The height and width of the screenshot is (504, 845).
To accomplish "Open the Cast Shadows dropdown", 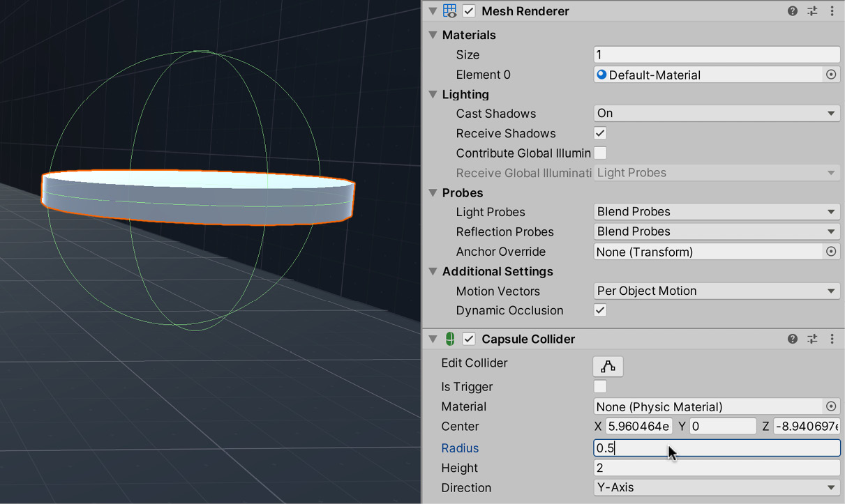I will pyautogui.click(x=717, y=114).
